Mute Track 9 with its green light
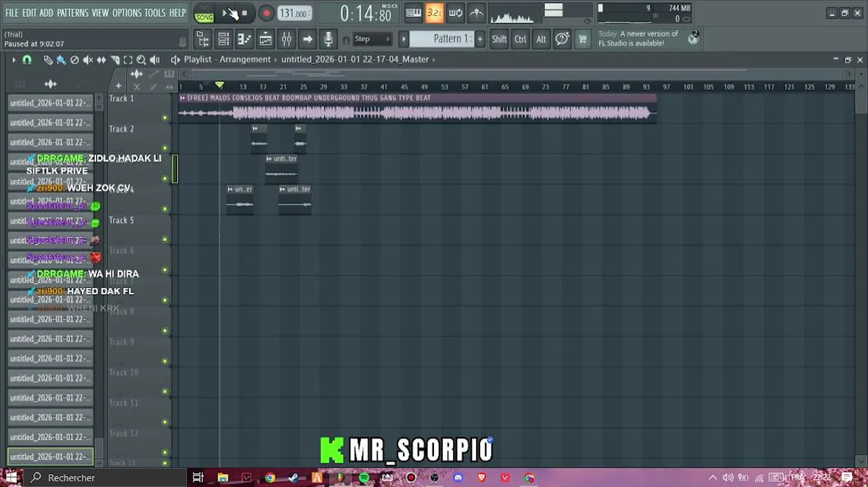868x487 pixels. 165,361
